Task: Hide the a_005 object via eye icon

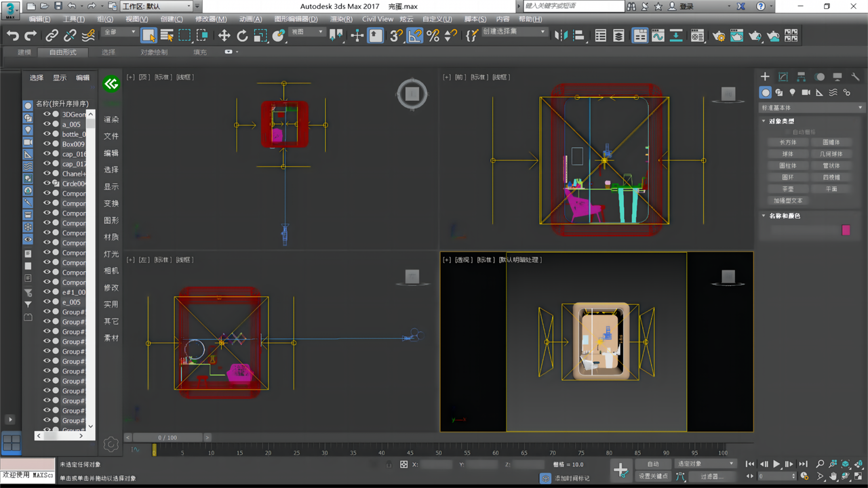Action: [x=47, y=125]
